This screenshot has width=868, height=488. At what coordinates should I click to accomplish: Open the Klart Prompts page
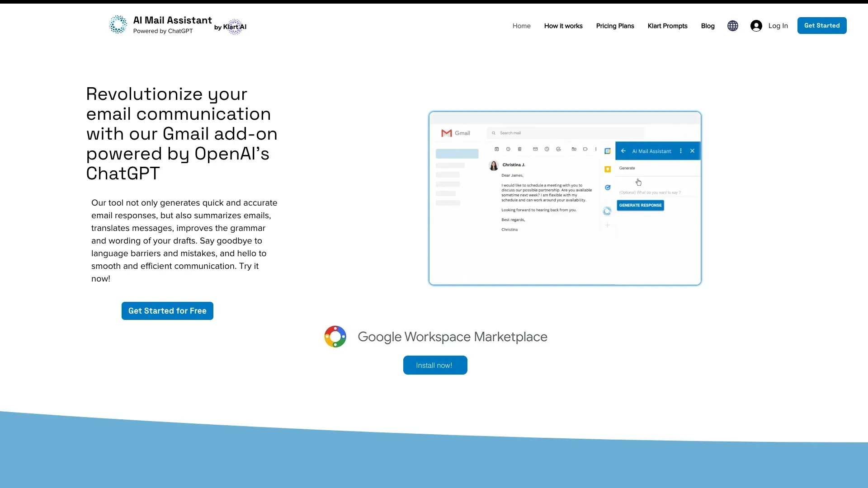[x=667, y=26]
